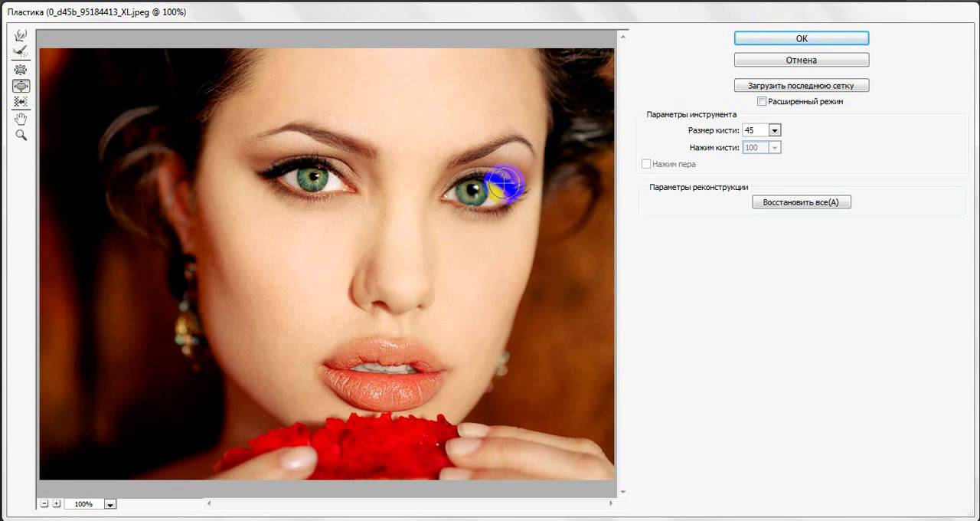The width and height of the screenshot is (980, 521).
Task: Select the Hand tool
Action: pos(21,119)
